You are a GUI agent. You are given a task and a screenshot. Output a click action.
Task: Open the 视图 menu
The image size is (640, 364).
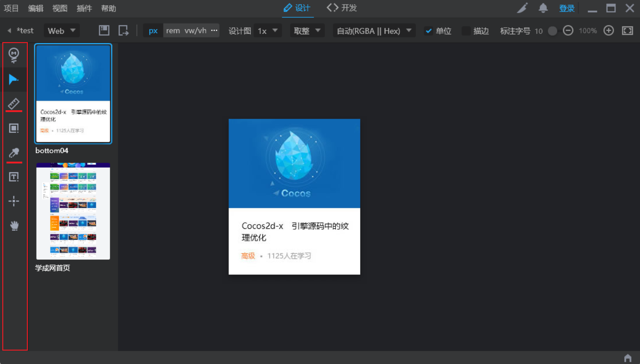(60, 8)
